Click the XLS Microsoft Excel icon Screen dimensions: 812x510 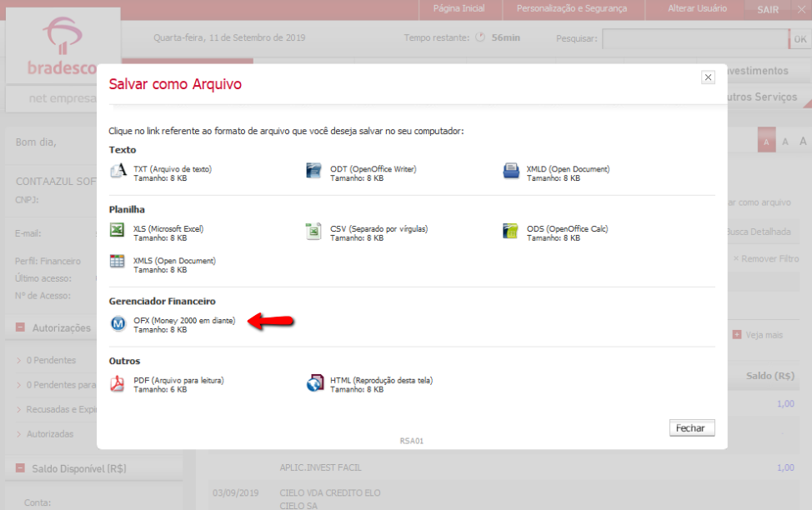point(117,229)
